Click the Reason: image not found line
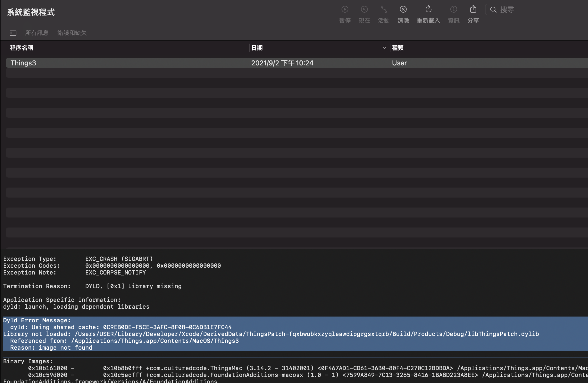Image resolution: width=588 pixels, height=383 pixels. (51, 348)
